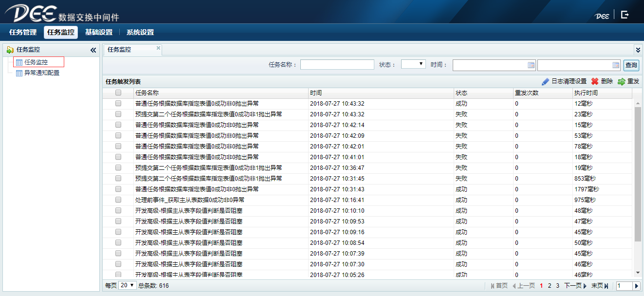Viewport: 644px width, 296px height.
Task: Click the pencil icon for 日志清理设置
Action: tap(546, 81)
